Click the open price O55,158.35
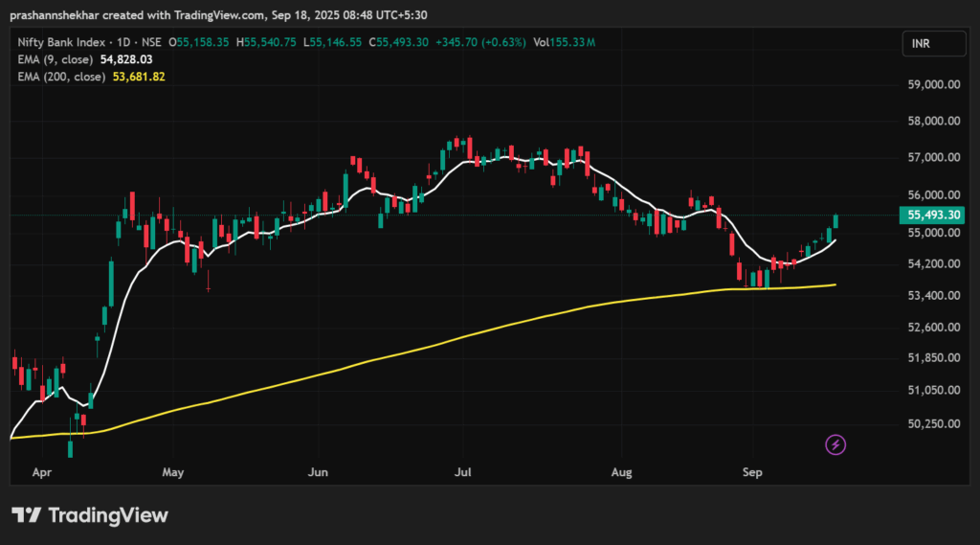 pos(199,42)
